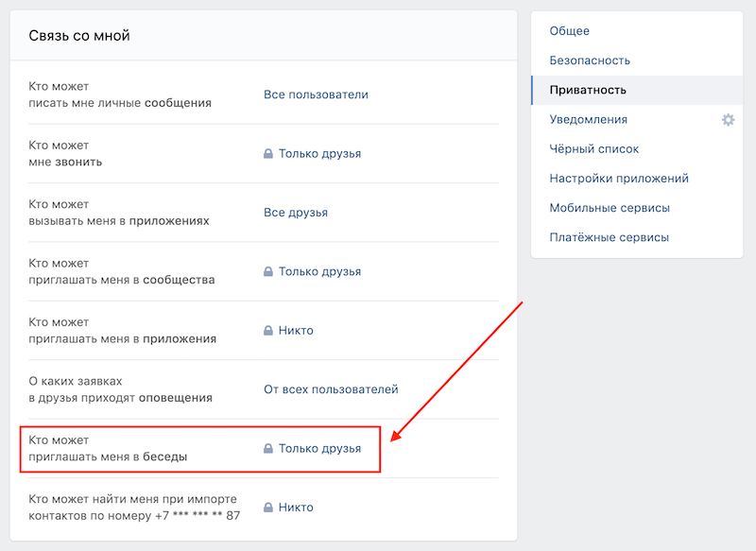
Task: Click label 'мне звонить'
Action: coord(65,162)
